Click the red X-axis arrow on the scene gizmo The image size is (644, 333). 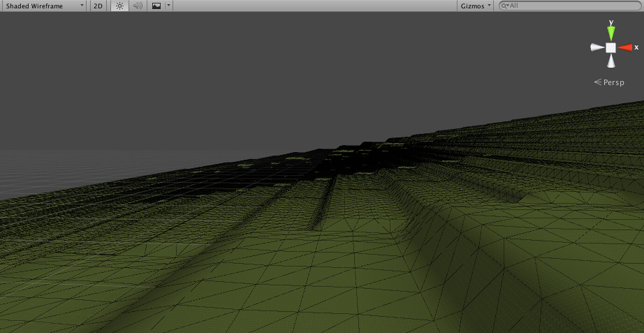coord(626,47)
